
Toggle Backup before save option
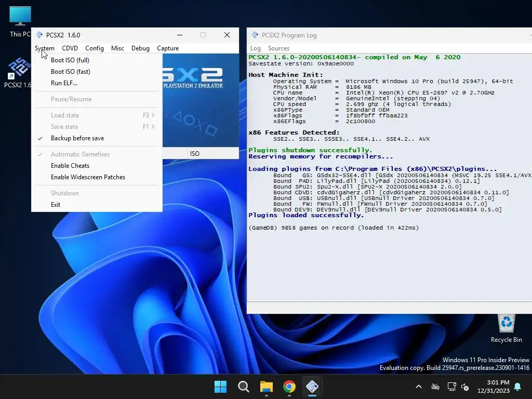click(x=97, y=138)
